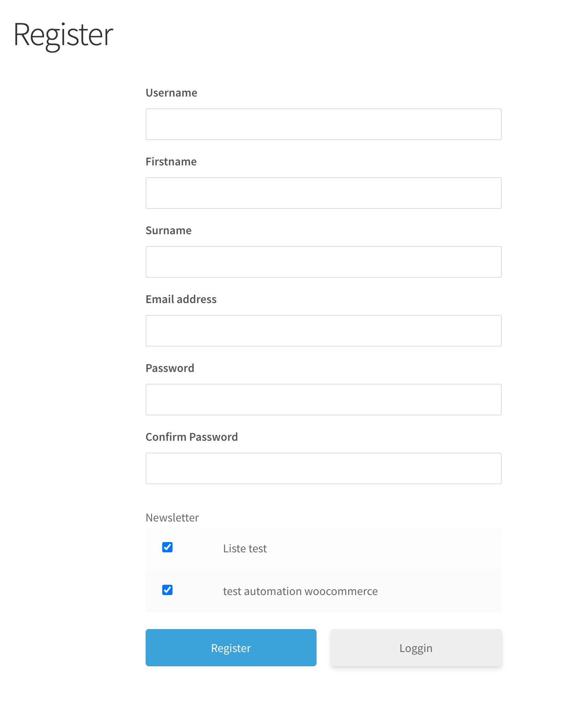The height and width of the screenshot is (728, 569).
Task: Select the Surname input field
Action: (323, 262)
